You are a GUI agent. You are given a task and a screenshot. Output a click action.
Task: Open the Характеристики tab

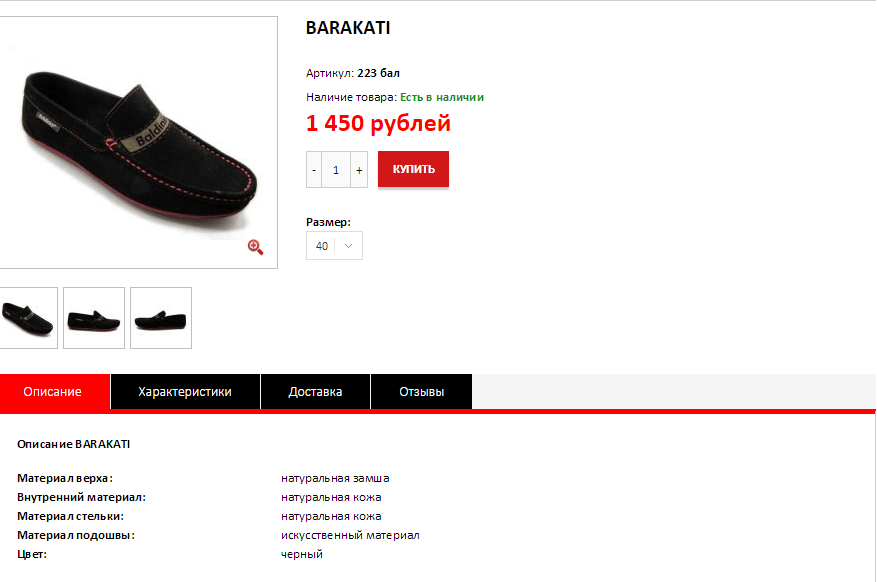[x=185, y=391]
